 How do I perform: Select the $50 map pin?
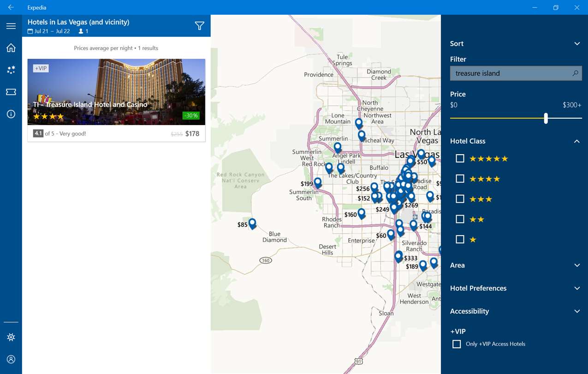pos(410,162)
